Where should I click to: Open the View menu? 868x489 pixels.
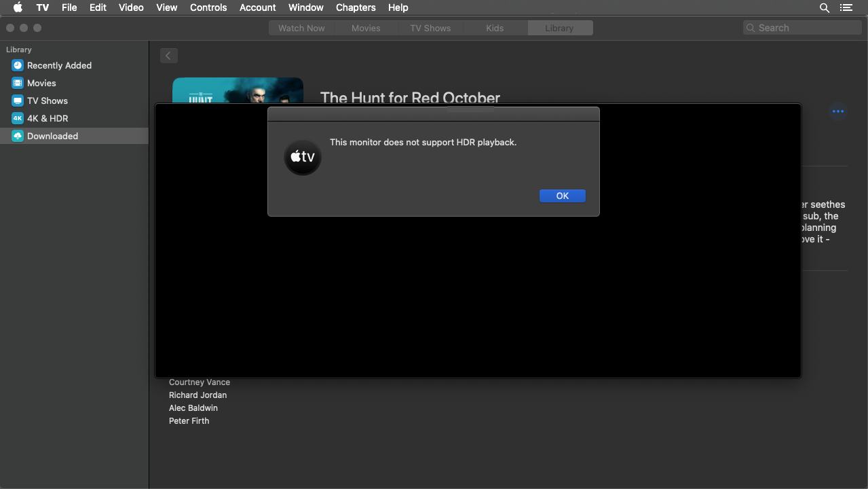pyautogui.click(x=166, y=7)
